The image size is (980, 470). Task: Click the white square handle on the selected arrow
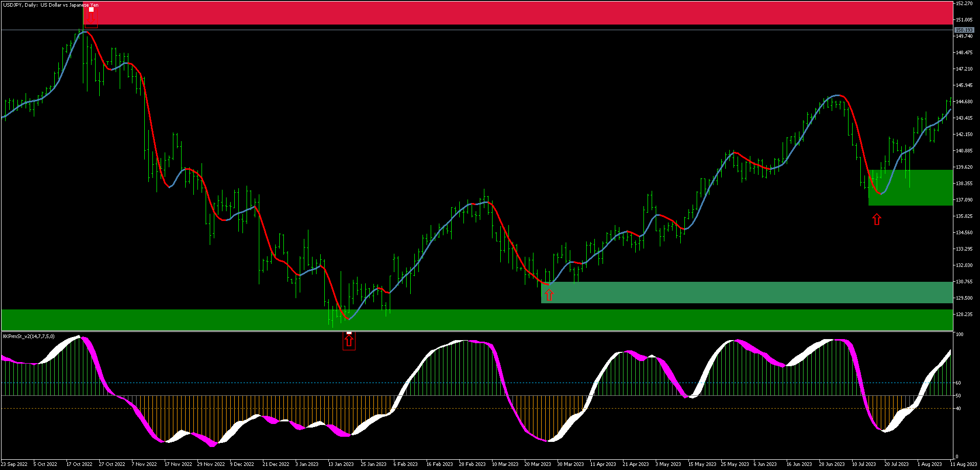tap(92, 9)
